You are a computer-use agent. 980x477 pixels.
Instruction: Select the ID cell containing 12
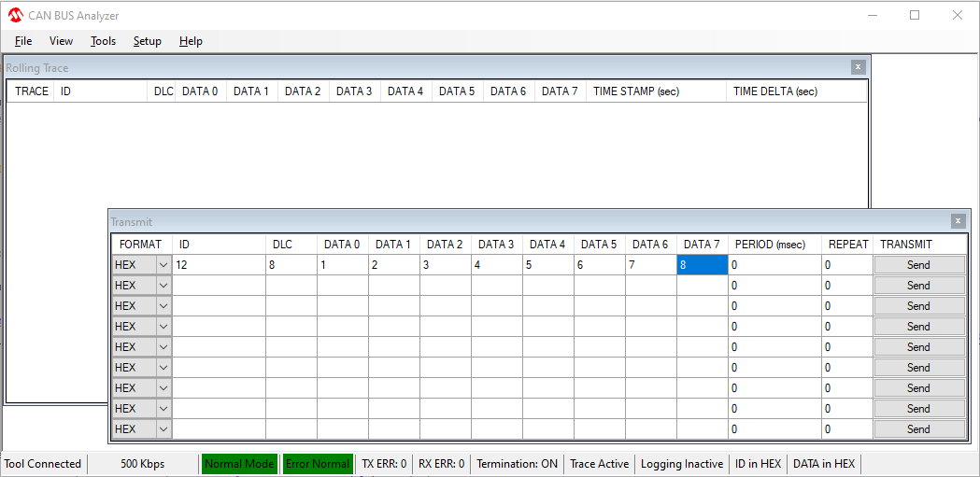coord(219,265)
